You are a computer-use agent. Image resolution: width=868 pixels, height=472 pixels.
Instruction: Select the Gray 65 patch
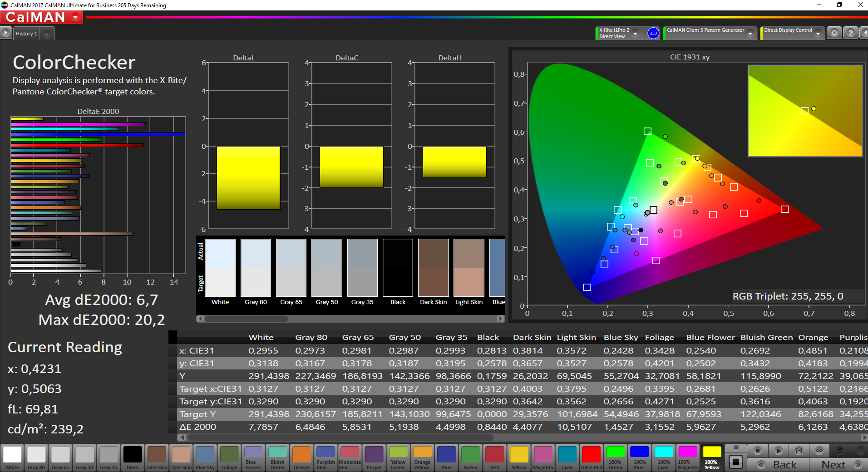tap(60, 457)
